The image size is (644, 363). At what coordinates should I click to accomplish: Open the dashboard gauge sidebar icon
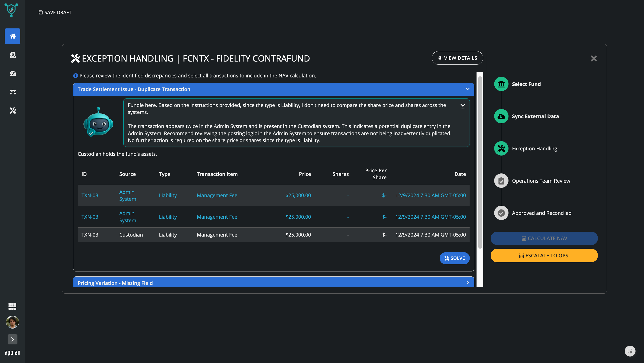(13, 74)
